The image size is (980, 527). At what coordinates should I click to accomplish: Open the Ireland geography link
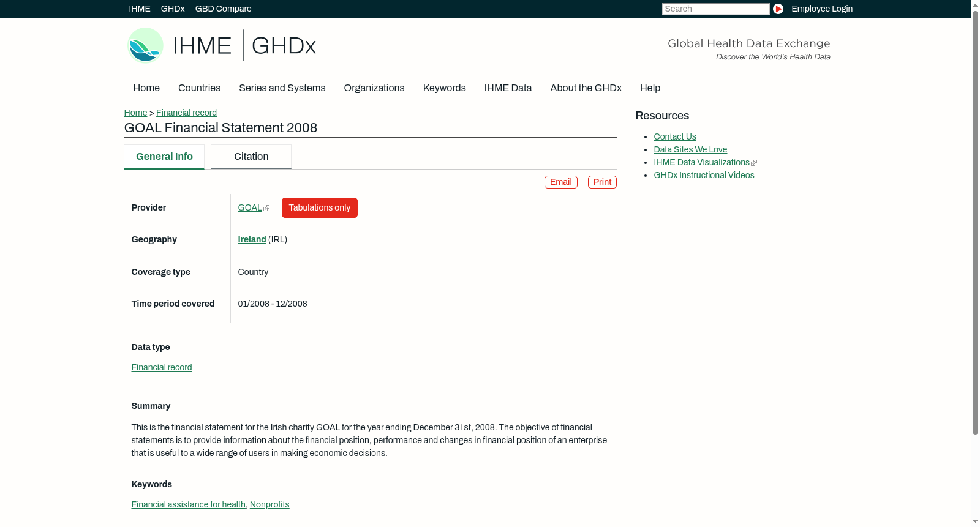[252, 240]
